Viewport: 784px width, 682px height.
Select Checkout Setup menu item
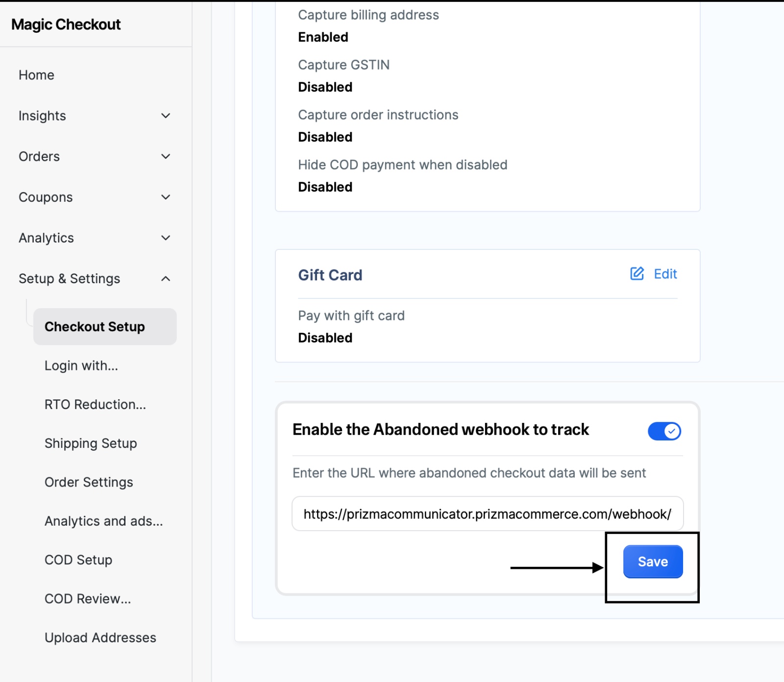[95, 327]
